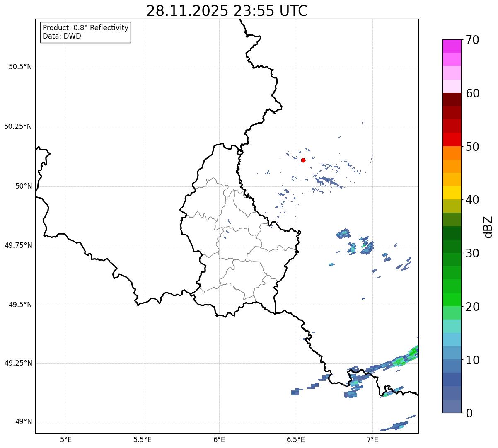Click the 5.5°E longitude label
The image size is (498, 448).
pos(143,440)
